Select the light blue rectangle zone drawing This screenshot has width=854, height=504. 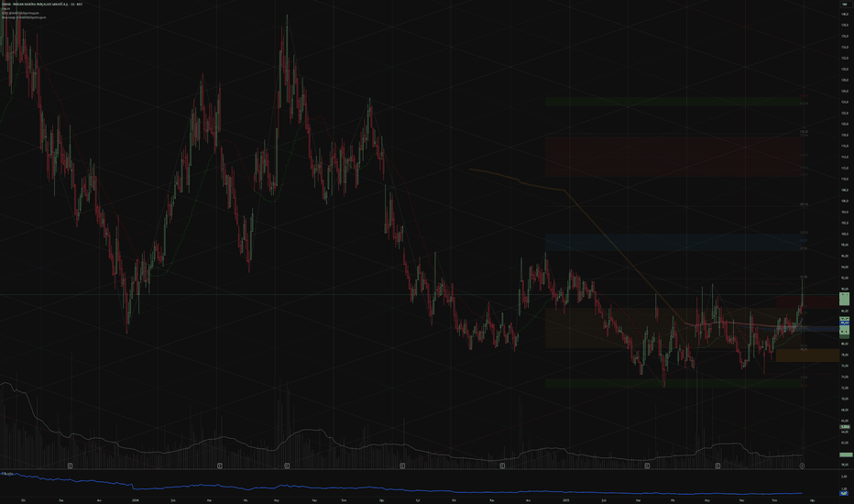point(673,242)
